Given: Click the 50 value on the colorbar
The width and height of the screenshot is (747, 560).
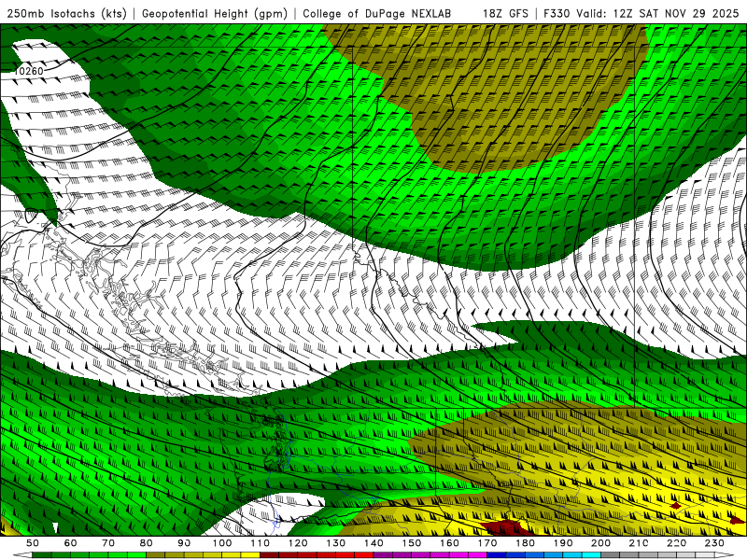Looking at the screenshot, I should point(33,543).
